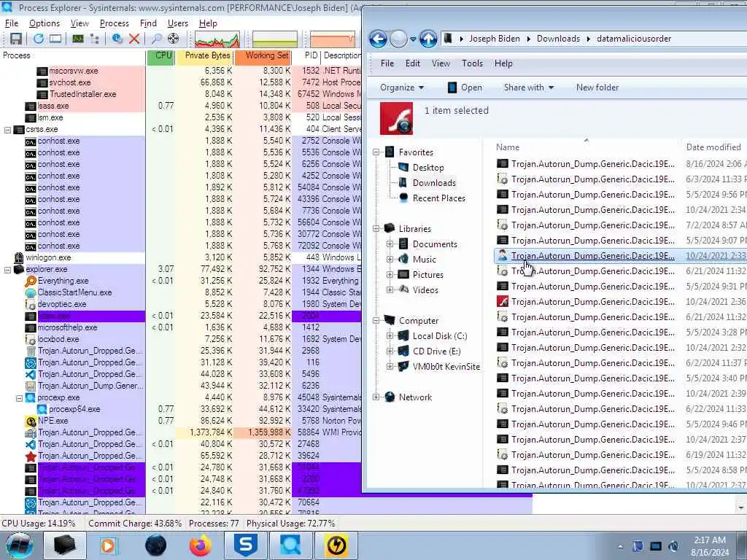Sort files by Date modified column header
The height and width of the screenshot is (560, 747).
pos(713,147)
